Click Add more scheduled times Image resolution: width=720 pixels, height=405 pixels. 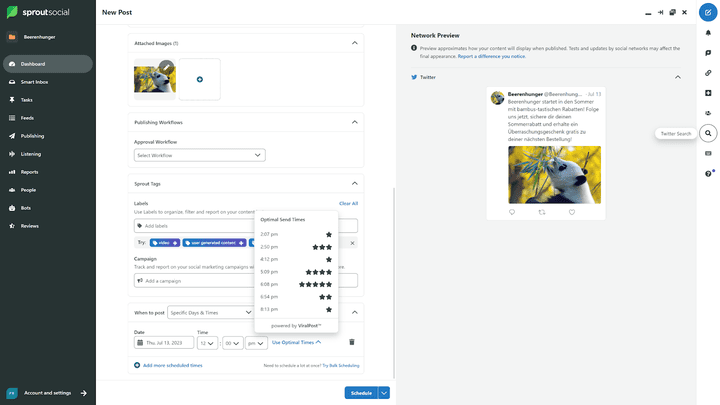(x=169, y=366)
